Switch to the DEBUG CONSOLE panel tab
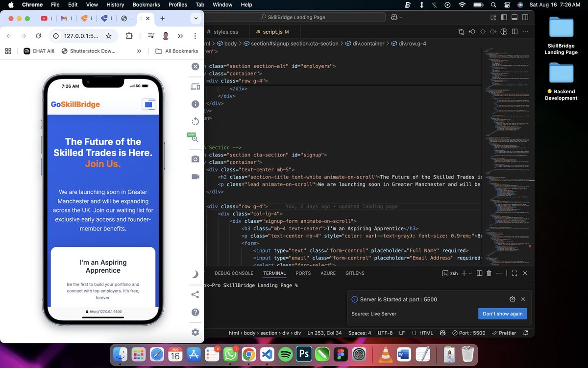This screenshot has height=368, width=588. point(234,273)
